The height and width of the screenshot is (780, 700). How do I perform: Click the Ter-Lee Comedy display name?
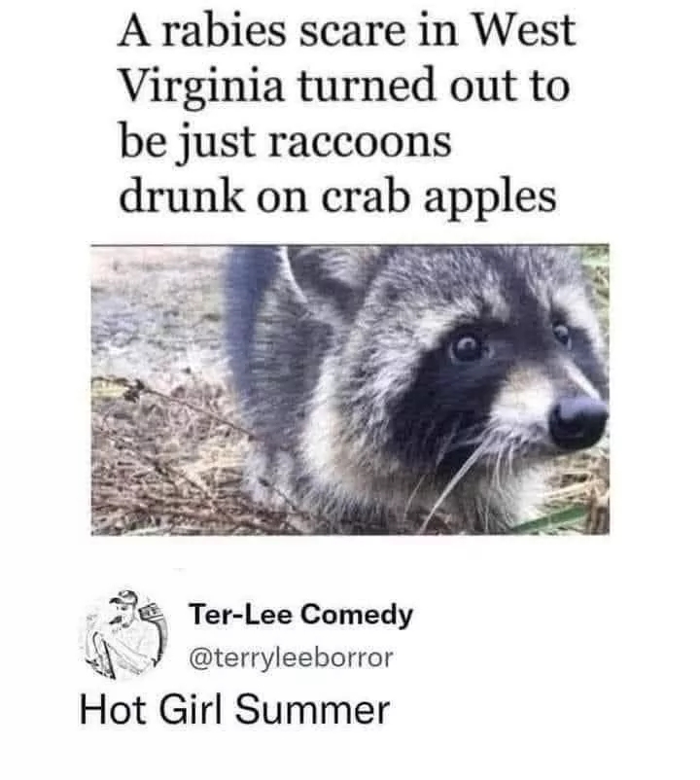(x=300, y=615)
